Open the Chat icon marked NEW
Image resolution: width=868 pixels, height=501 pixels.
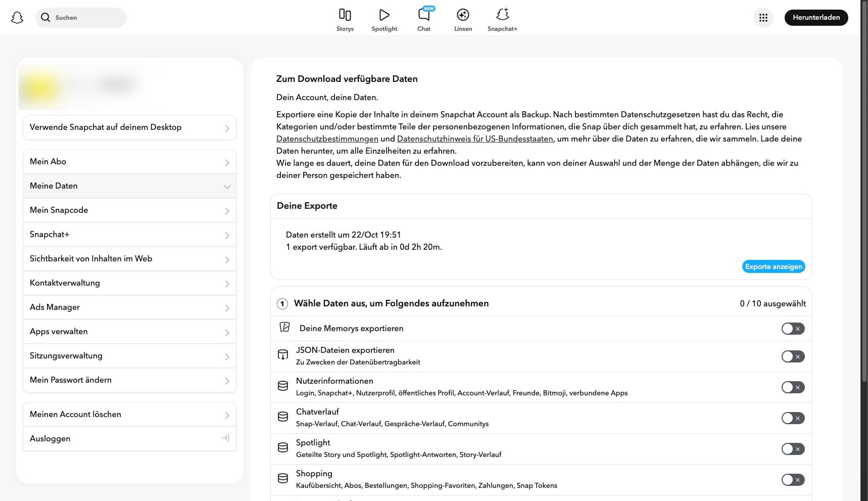[x=423, y=15]
